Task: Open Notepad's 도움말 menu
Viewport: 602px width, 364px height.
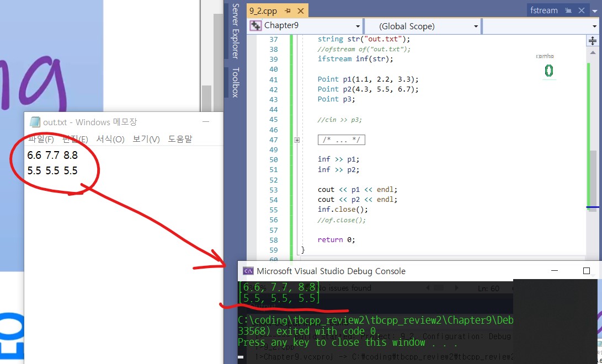Action: [180, 139]
